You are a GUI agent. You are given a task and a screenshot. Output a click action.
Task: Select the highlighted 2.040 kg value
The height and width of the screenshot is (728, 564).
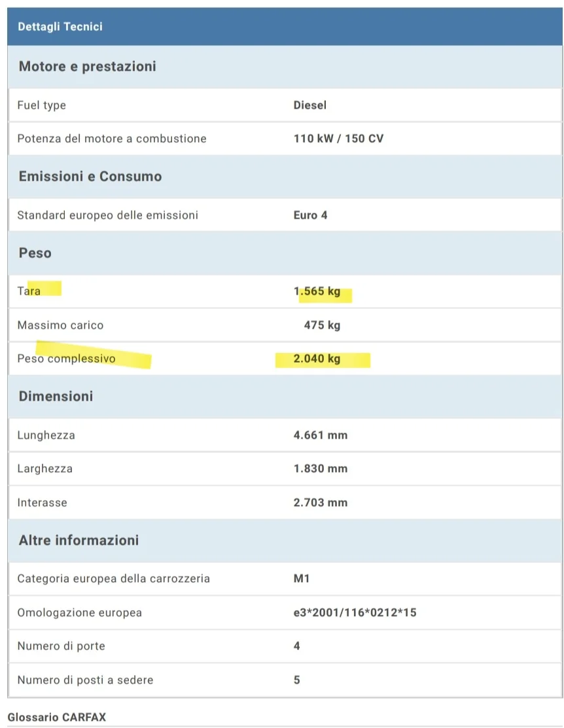click(317, 359)
